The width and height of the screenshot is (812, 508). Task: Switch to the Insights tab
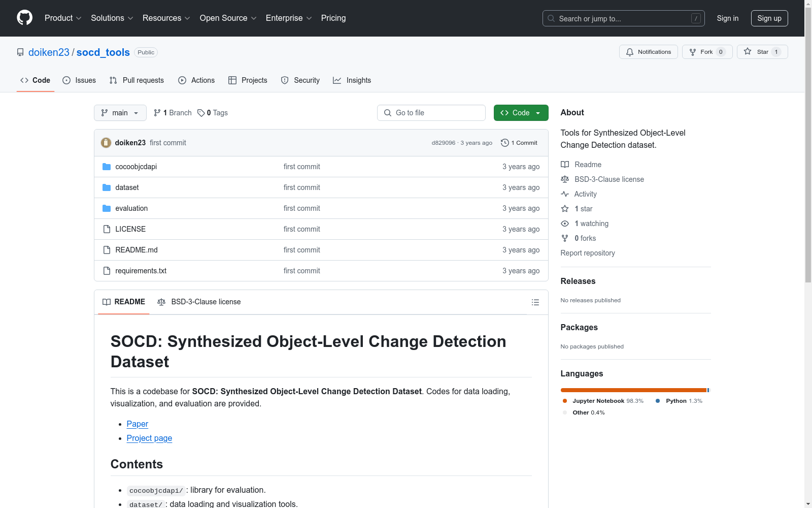pos(352,80)
